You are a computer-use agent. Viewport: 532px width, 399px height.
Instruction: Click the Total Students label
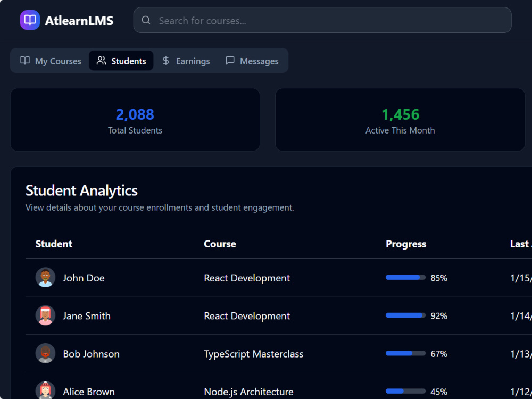[x=135, y=130]
